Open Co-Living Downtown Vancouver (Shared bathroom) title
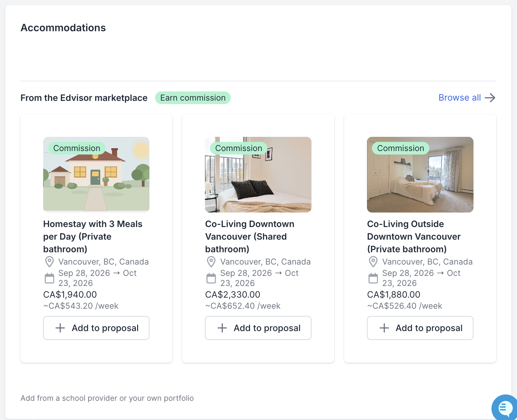The image size is (517, 420). [x=250, y=236]
